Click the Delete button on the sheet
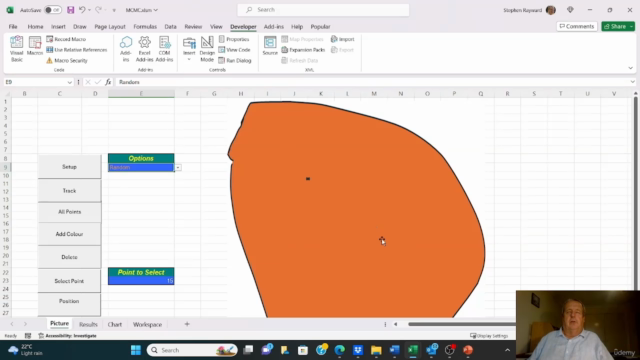The width and height of the screenshot is (640, 360). [x=69, y=257]
